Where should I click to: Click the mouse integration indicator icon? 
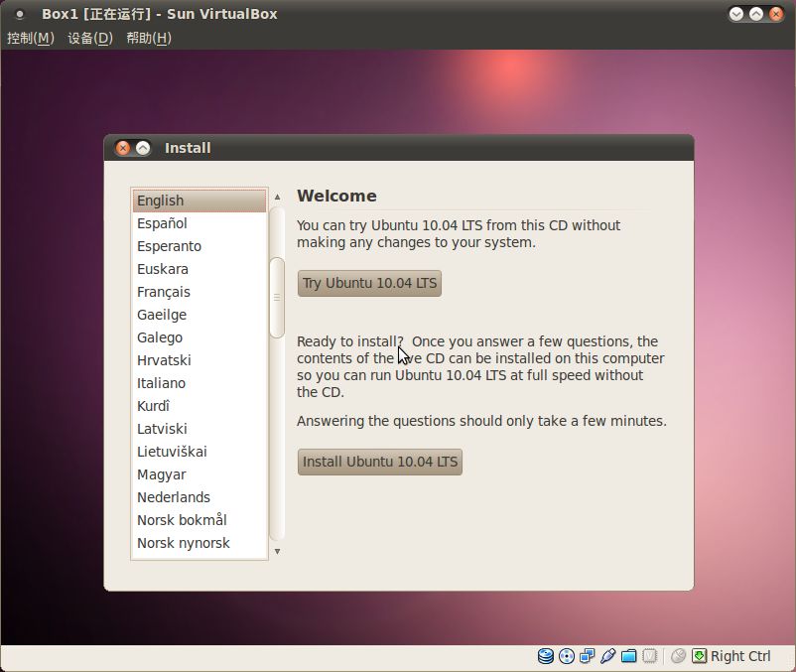678,656
